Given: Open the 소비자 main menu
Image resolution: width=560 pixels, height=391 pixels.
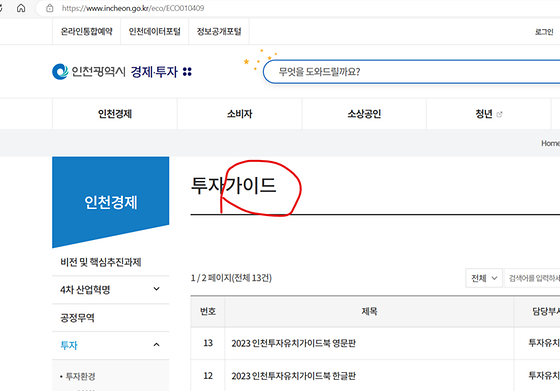Looking at the screenshot, I should pyautogui.click(x=240, y=114).
